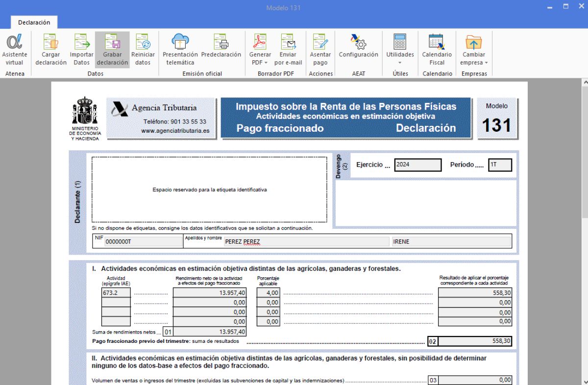Open the Cambiar empresa dropdown
588x385 pixels.
(473, 63)
